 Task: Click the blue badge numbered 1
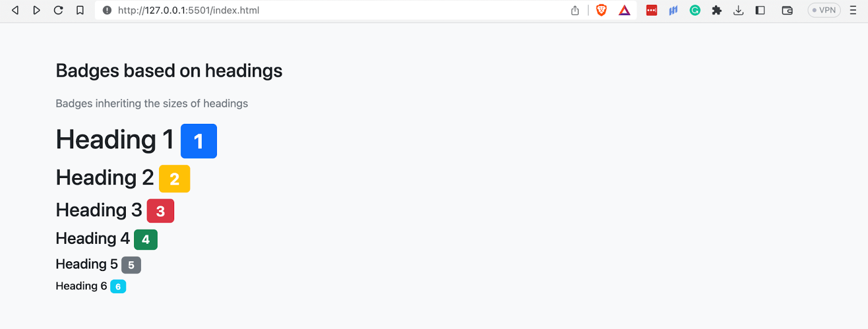(x=199, y=141)
